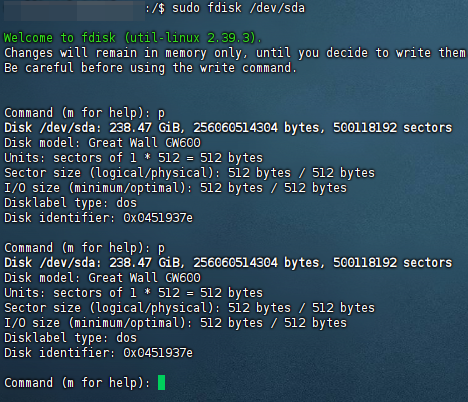This screenshot has height=402, width=468.
Task: Click the second 'Disk /dev/sda: 238.47 GiB' line
Action: tap(228, 263)
